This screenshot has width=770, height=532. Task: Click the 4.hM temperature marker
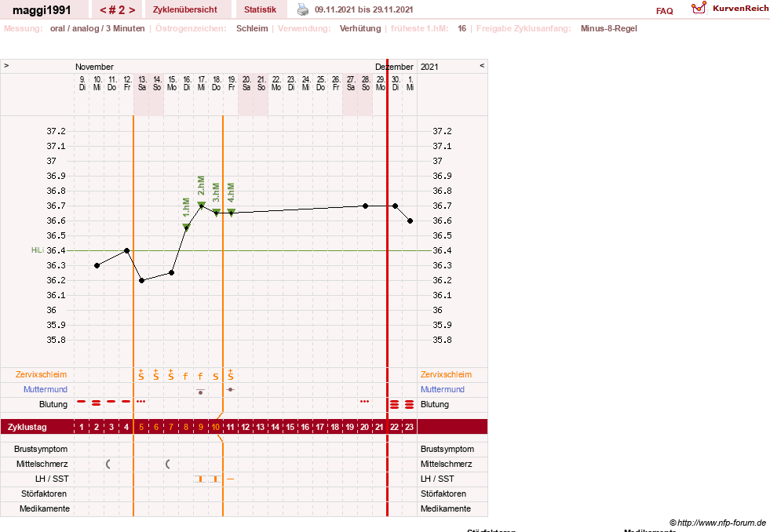pos(231,212)
